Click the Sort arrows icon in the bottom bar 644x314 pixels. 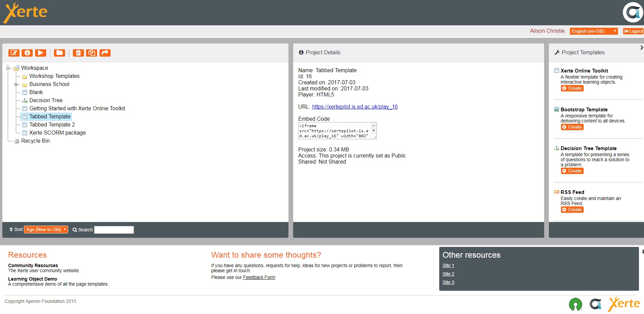pos(11,229)
